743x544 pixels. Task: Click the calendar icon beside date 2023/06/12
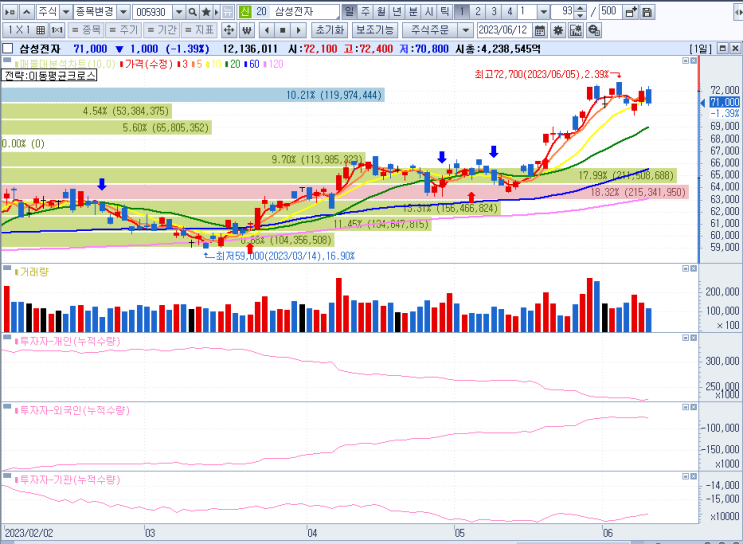540,30
